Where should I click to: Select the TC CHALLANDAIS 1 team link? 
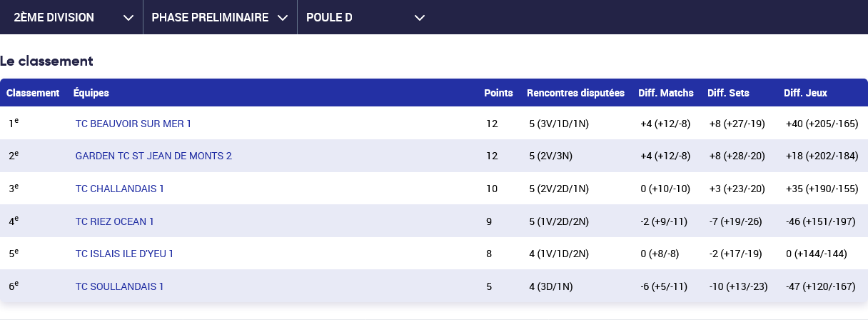(x=120, y=189)
